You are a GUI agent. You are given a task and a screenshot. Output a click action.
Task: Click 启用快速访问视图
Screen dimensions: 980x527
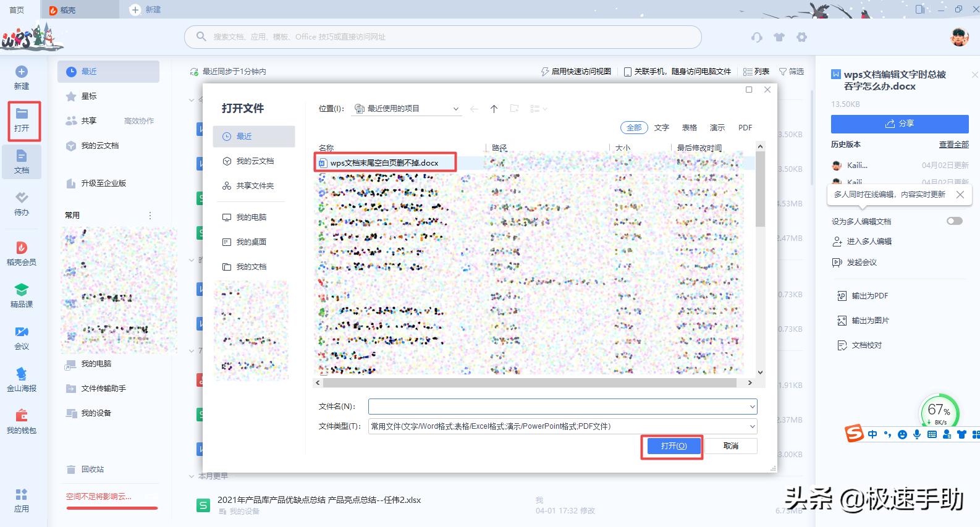[x=576, y=72]
